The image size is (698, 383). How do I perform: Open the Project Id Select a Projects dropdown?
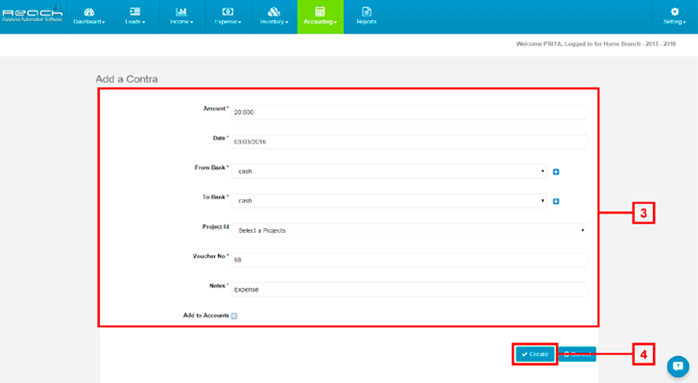(x=409, y=230)
